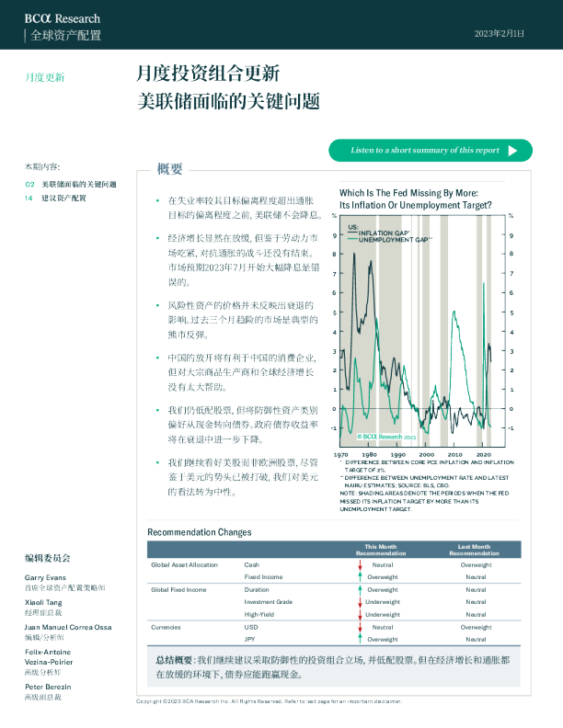
Task: Click author Juan Manuel Correa Ossa
Action: click(x=68, y=627)
